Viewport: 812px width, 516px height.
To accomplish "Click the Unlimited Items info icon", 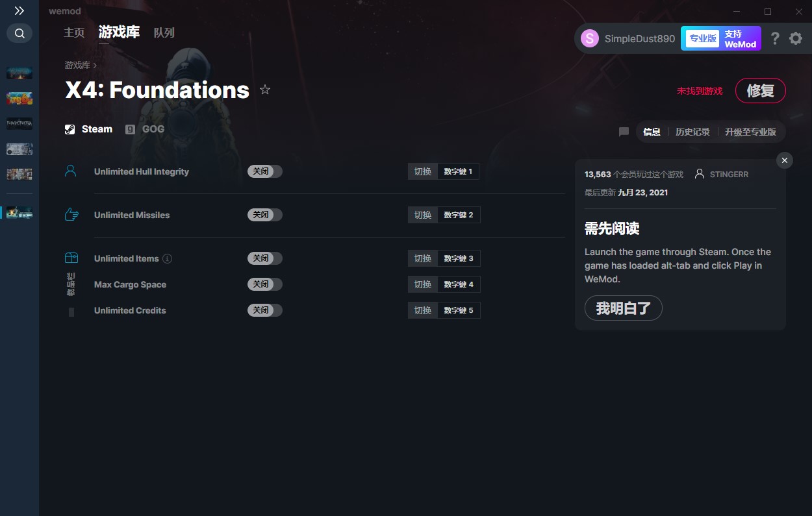I will tap(167, 258).
